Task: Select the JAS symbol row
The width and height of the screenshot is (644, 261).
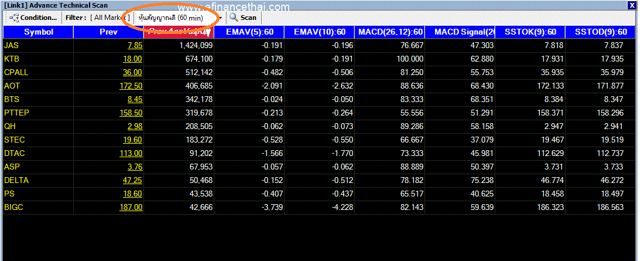Action: click(x=319, y=45)
